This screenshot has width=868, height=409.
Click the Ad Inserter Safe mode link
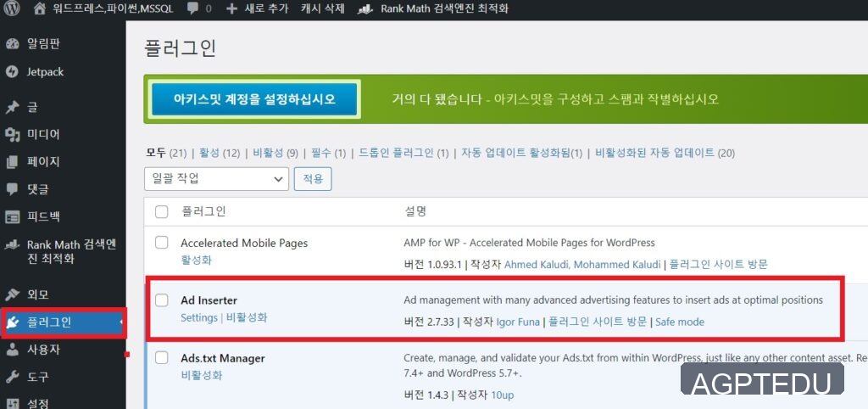(680, 322)
